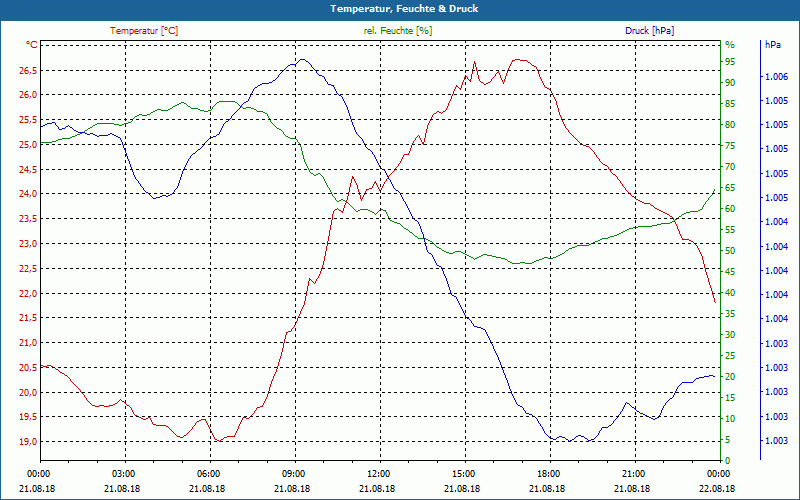Pick the 19,5 temperature axis value
The width and height of the screenshot is (800, 500).
tap(28, 417)
